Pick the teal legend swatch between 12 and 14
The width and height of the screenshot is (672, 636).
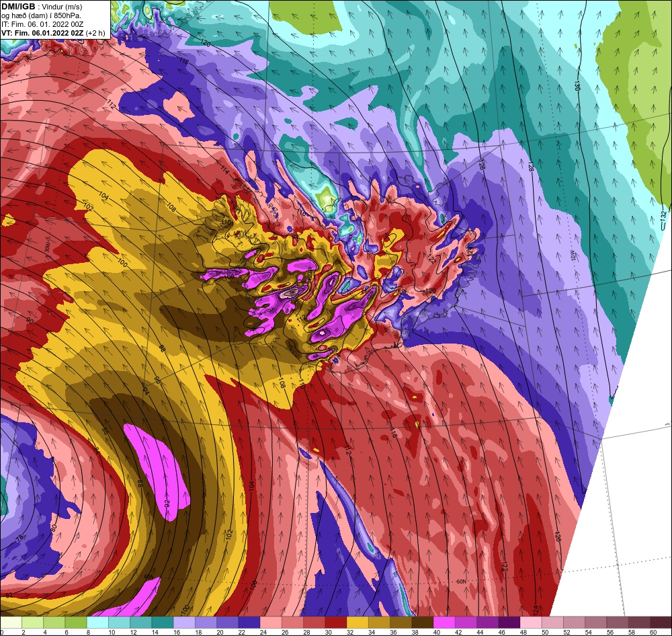(141, 623)
